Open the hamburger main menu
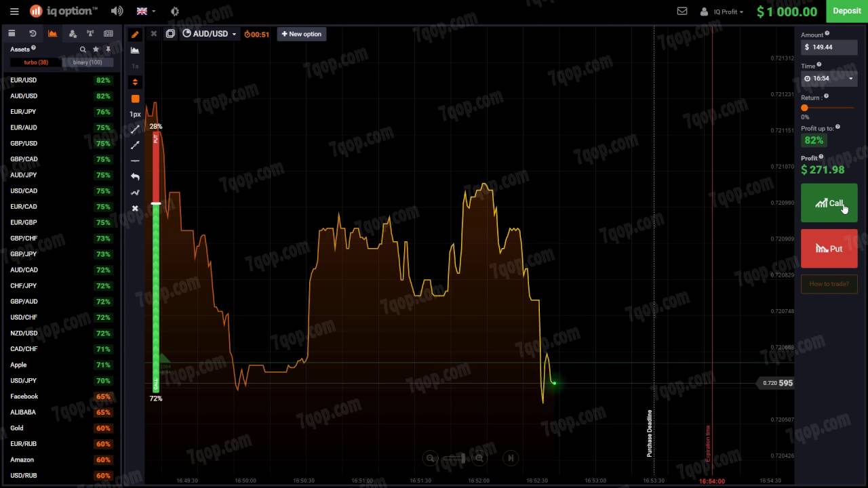Viewport: 868px width, 488px height. tap(13, 11)
